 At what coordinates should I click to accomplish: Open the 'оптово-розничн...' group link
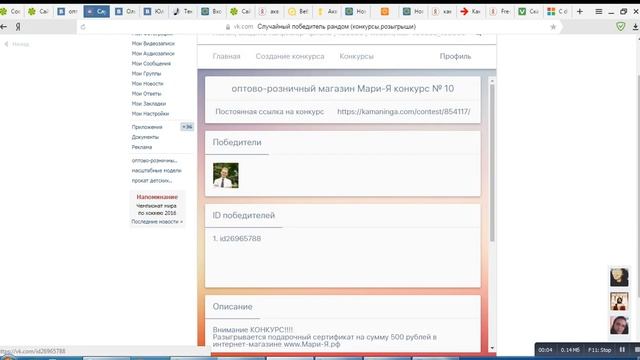click(154, 160)
